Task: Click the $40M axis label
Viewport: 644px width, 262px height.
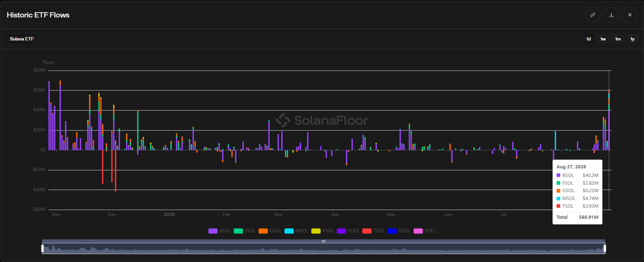Action: click(39, 110)
